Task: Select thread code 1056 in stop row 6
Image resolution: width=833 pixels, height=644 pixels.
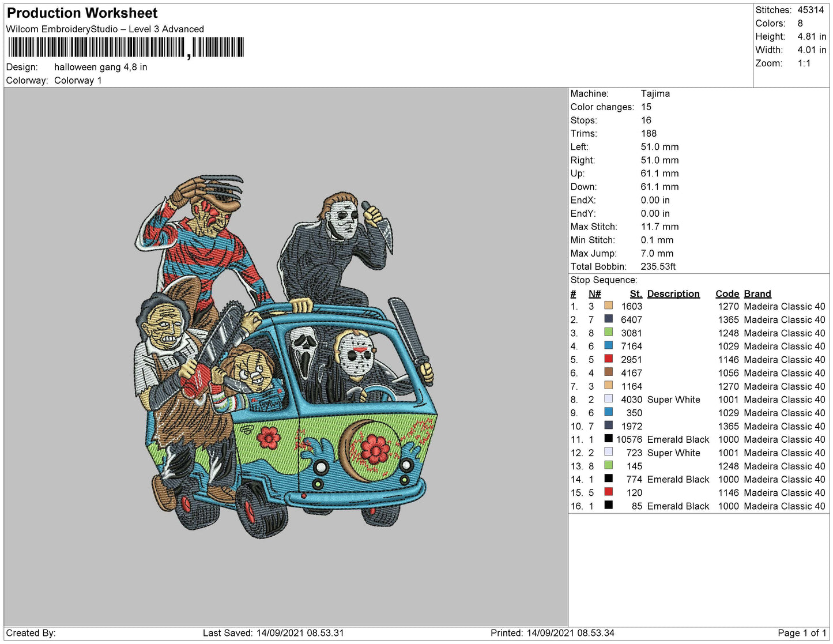Action: pyautogui.click(x=729, y=373)
